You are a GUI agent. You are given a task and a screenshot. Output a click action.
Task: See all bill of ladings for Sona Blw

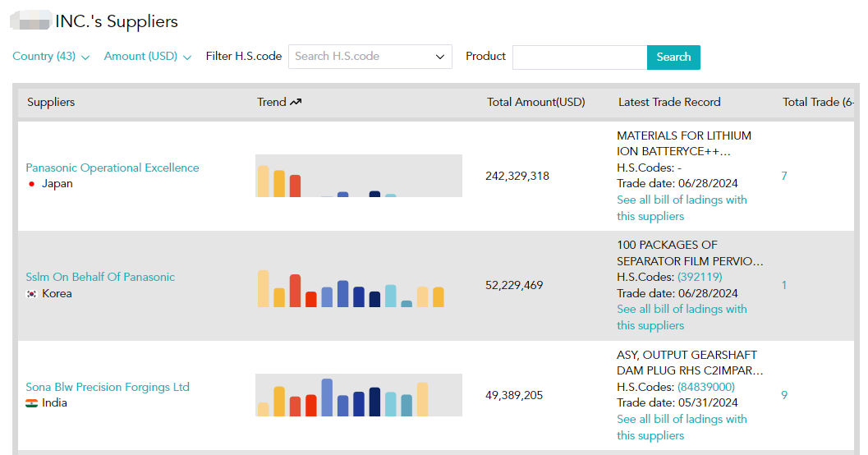click(x=682, y=427)
